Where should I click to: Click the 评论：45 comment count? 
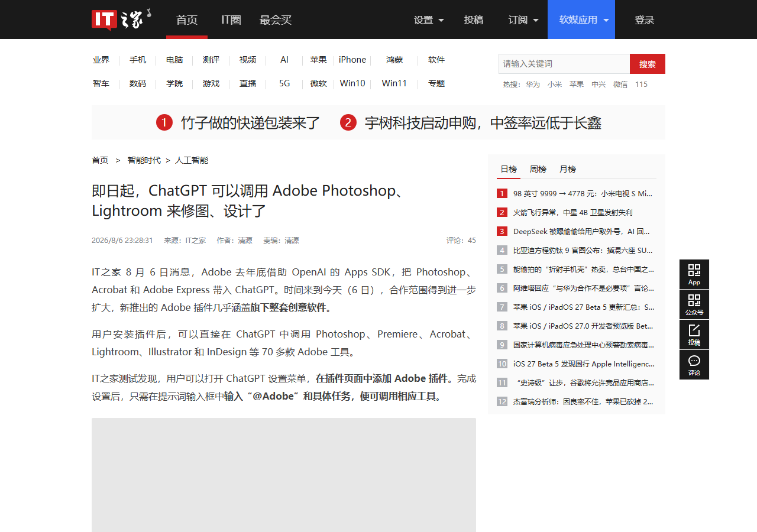coord(461,241)
